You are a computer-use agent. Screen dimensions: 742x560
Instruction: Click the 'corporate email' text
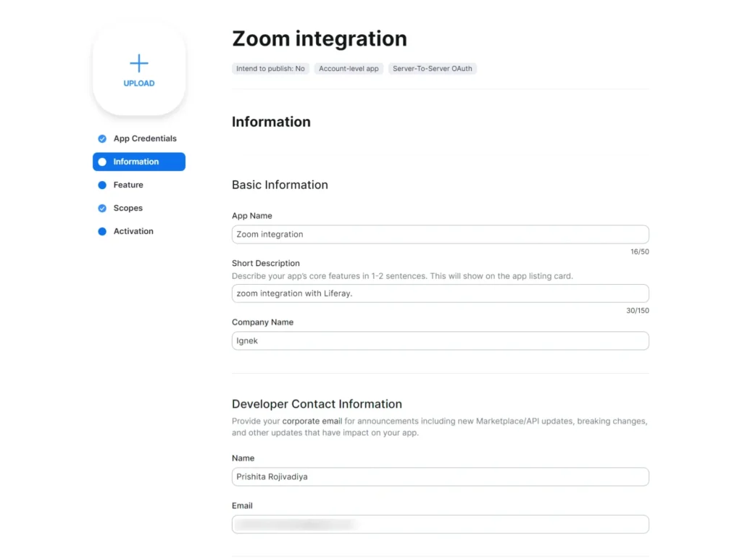312,421
